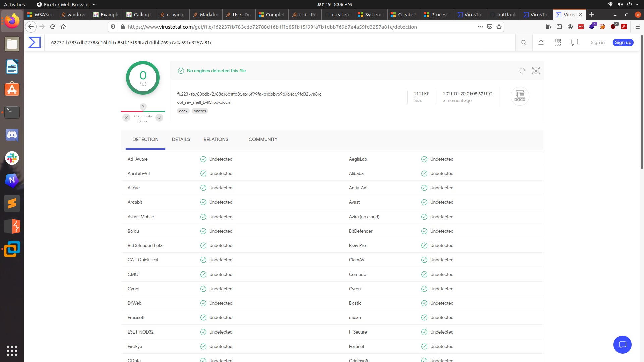Select the Ad-Aware engine name
The image size is (644, 362).
coord(138,159)
